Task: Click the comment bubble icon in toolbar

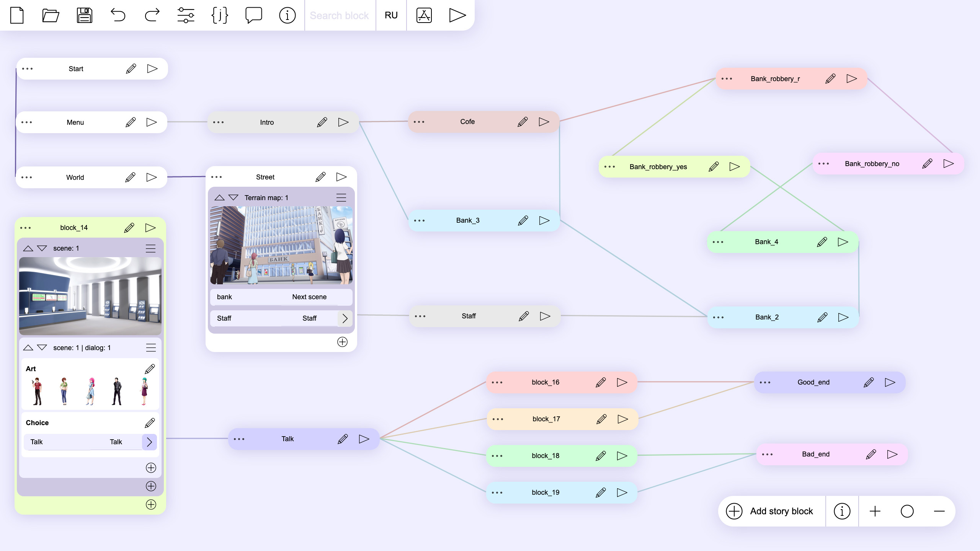Action: pyautogui.click(x=254, y=15)
